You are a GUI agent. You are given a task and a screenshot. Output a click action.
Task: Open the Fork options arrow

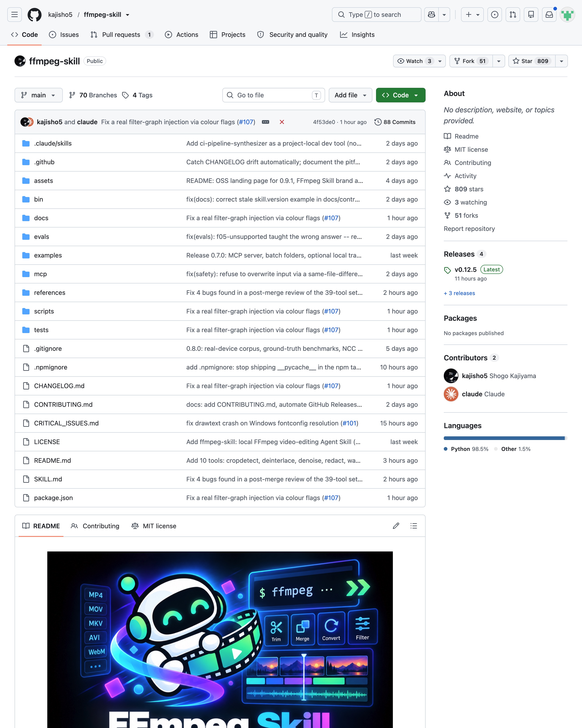point(499,61)
